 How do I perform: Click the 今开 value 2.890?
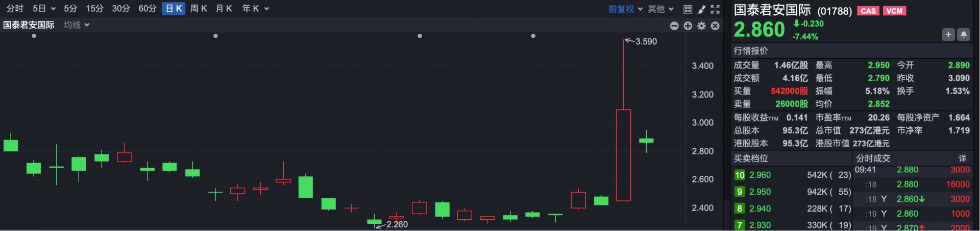click(959, 65)
